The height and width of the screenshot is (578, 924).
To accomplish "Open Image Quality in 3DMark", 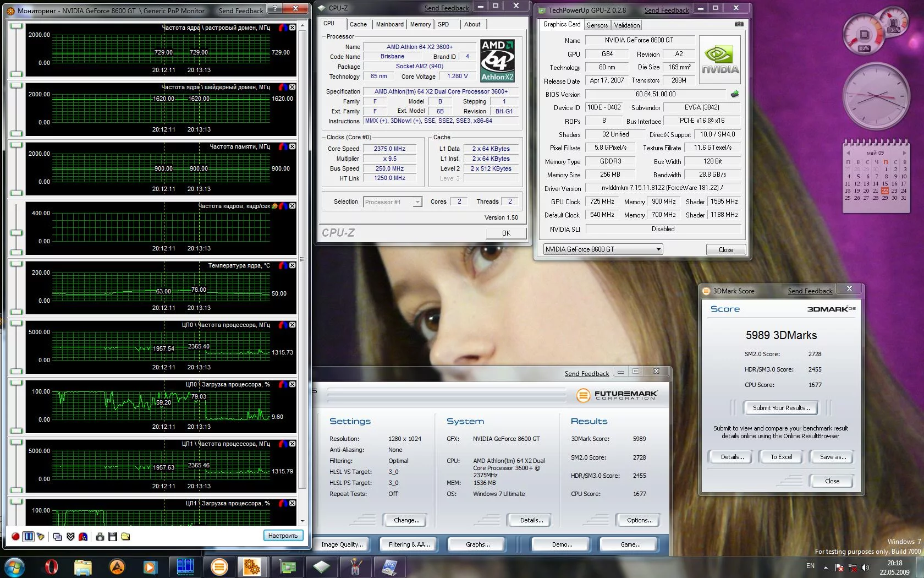I will click(342, 544).
